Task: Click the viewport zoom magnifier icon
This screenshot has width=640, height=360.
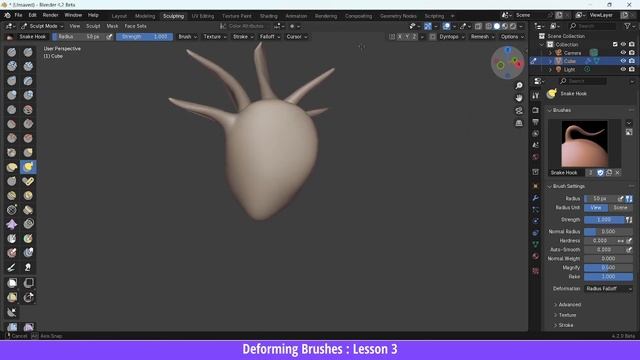Action: [x=519, y=86]
